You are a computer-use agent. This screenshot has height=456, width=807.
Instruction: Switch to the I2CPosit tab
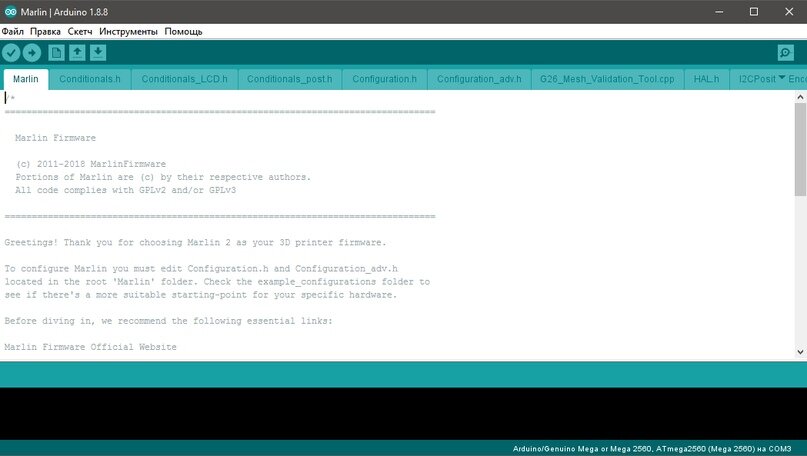[757, 79]
